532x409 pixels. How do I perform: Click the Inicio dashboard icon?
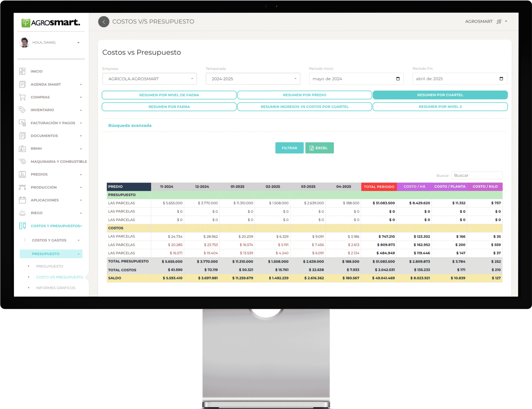pos(22,71)
